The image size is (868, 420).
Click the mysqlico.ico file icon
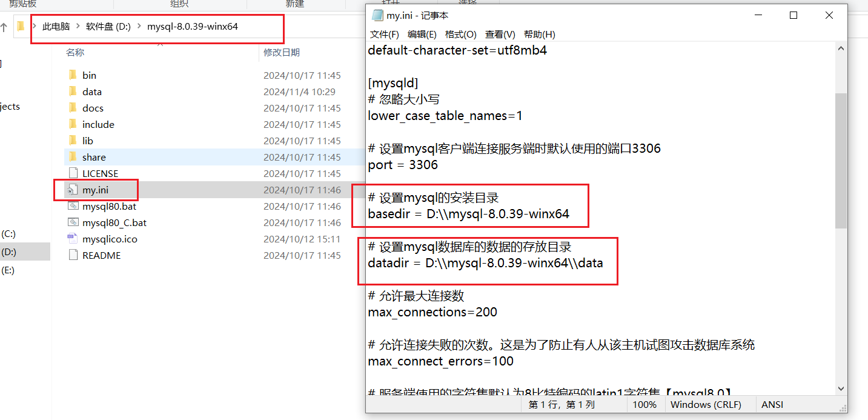73,239
